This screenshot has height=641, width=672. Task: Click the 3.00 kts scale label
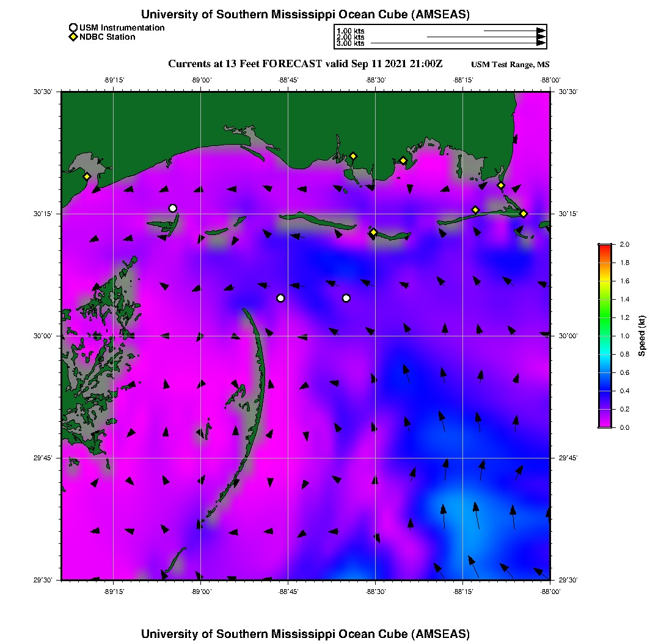click(x=351, y=43)
